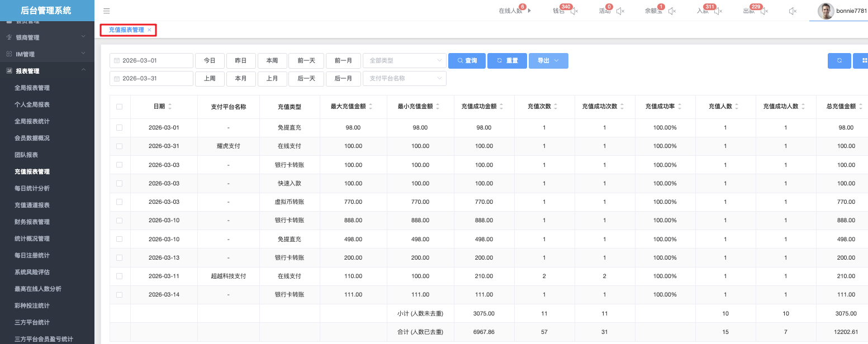Select the checkbox for the 2026-03-11 超越科技支付 row
This screenshot has width=868, height=344.
point(119,276)
